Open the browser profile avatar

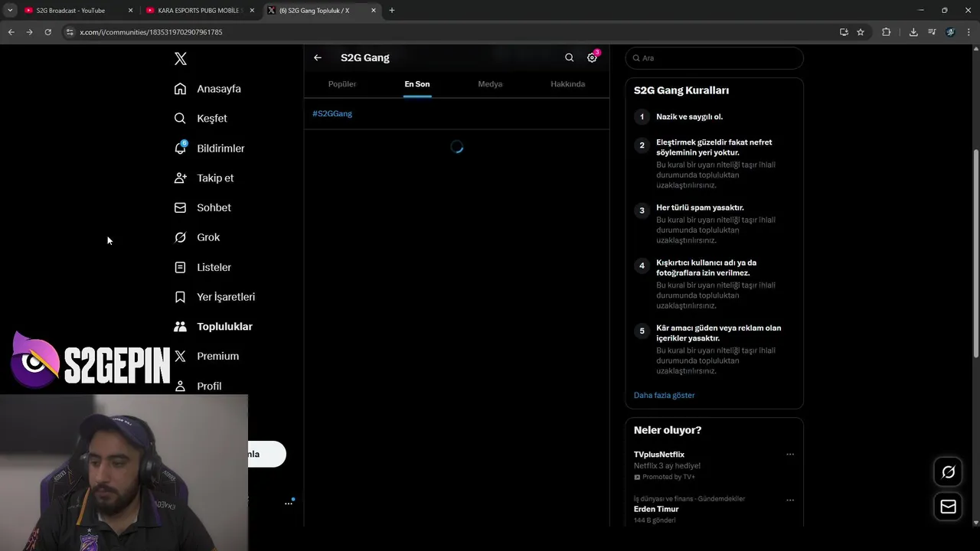[950, 32]
